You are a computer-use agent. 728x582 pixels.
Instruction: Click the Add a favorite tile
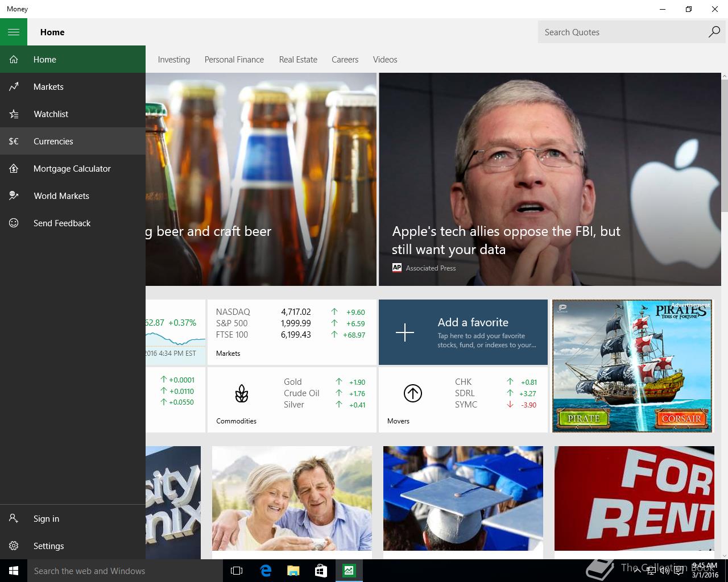click(x=463, y=332)
